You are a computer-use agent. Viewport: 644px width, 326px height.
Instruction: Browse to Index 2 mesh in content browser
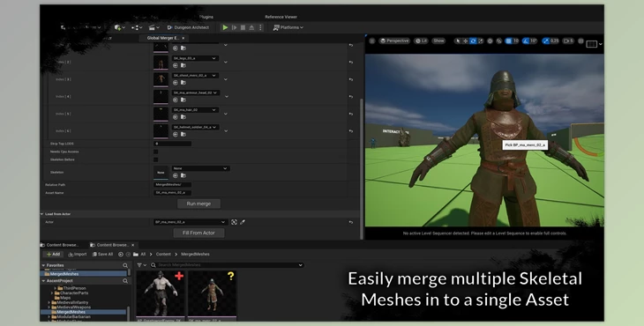click(x=183, y=65)
